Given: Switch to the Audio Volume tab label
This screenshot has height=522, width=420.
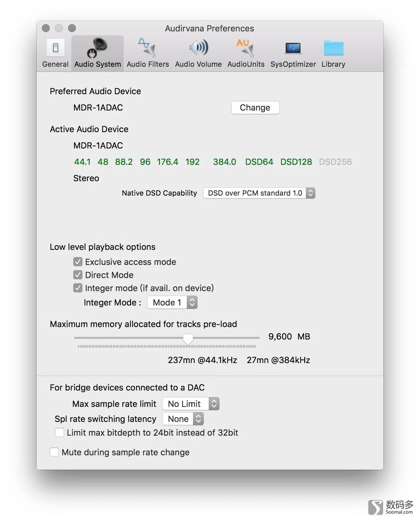Looking at the screenshot, I should pos(198,64).
